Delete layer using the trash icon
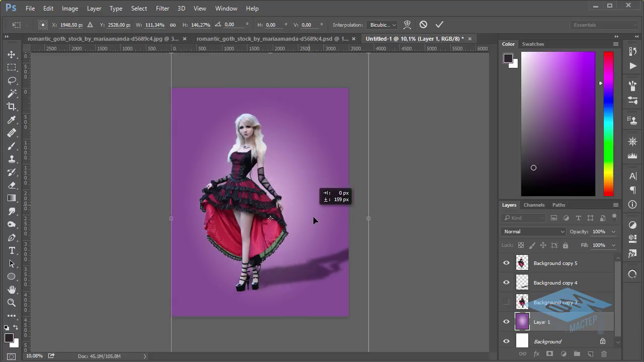Viewport: 644px width, 362px height. (x=604, y=354)
